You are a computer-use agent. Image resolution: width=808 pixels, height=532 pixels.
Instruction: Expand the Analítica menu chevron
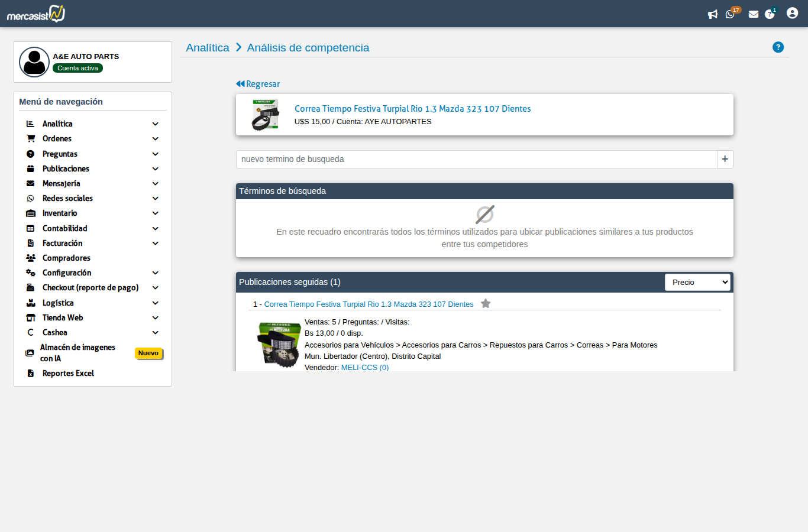156,124
